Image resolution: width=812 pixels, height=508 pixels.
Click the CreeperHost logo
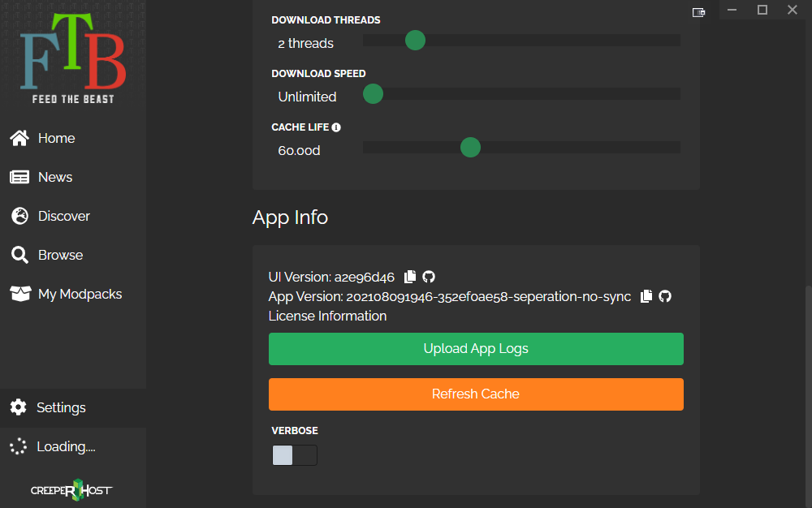71,489
